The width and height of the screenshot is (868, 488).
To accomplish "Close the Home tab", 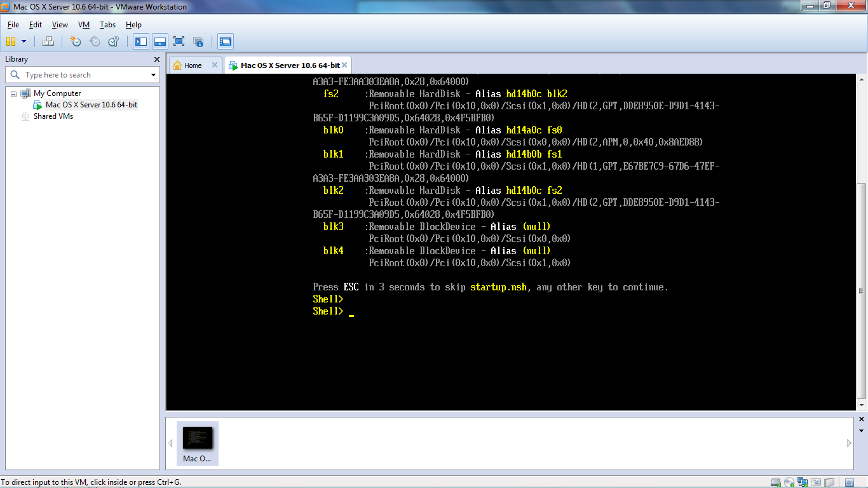I will 214,65.
